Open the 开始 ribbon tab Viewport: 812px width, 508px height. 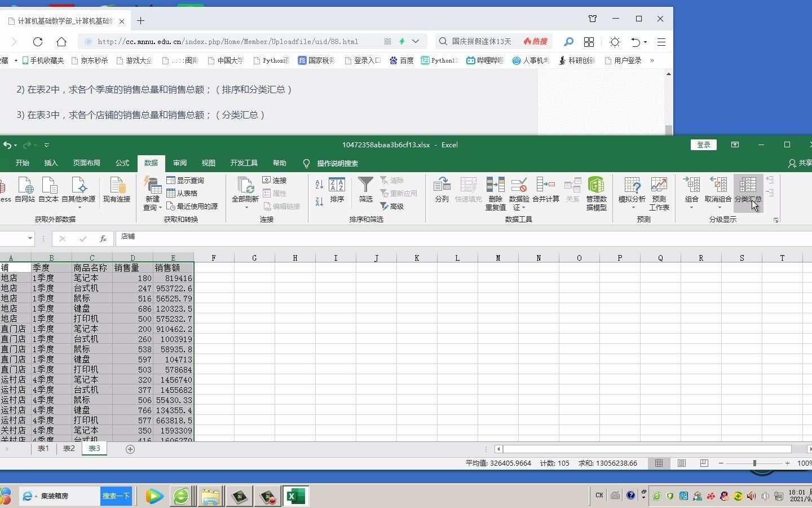[x=22, y=163]
